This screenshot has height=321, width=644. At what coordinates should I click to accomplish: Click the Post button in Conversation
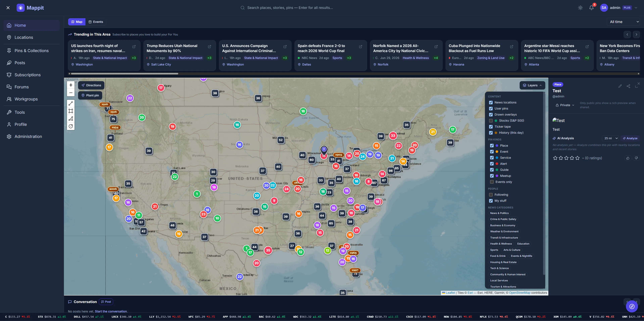click(106, 302)
